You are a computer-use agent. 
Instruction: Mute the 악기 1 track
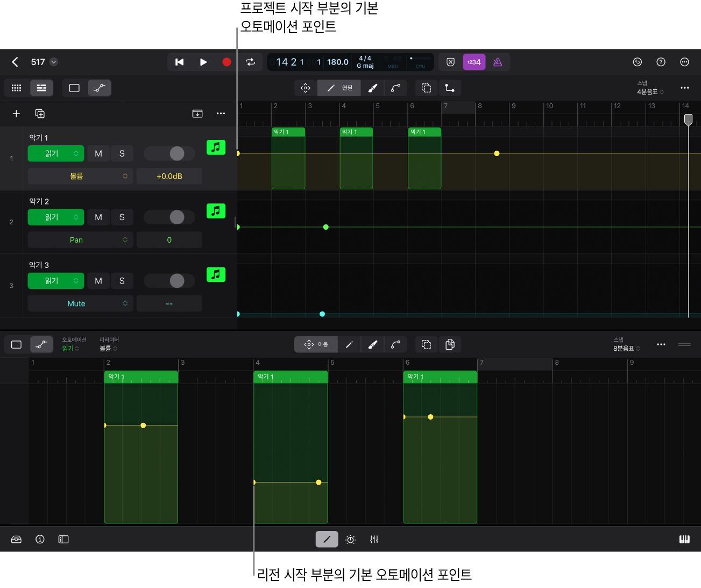[98, 153]
